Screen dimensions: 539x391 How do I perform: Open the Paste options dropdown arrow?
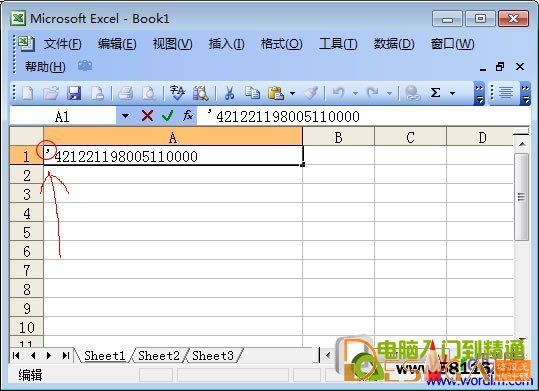point(292,93)
